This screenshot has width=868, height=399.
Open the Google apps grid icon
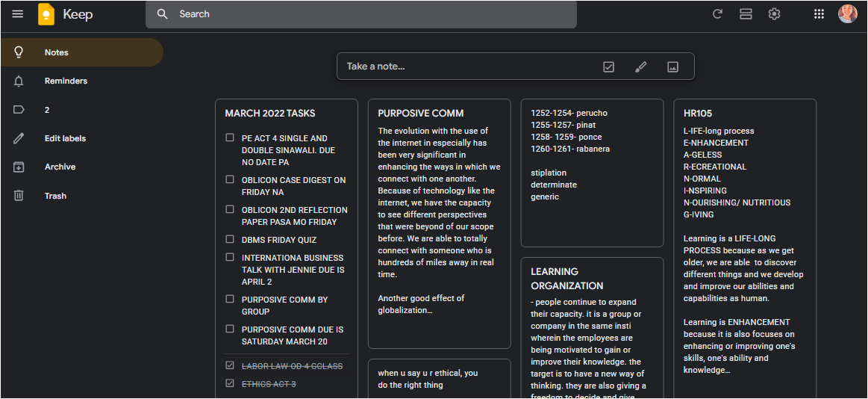pyautogui.click(x=819, y=14)
